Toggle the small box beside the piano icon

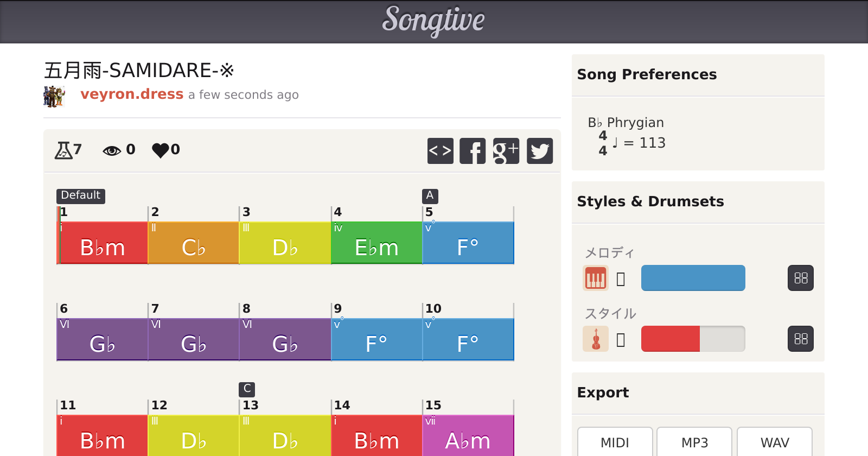coord(621,279)
